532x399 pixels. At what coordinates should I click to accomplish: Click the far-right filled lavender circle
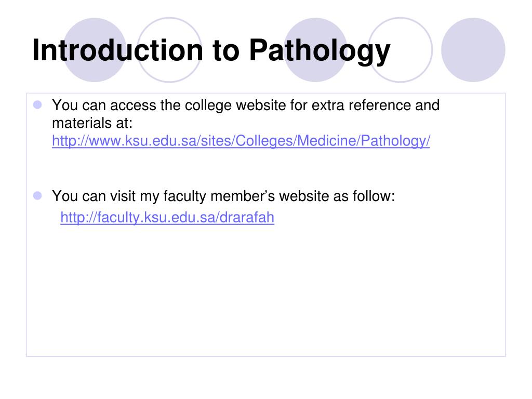click(x=473, y=50)
